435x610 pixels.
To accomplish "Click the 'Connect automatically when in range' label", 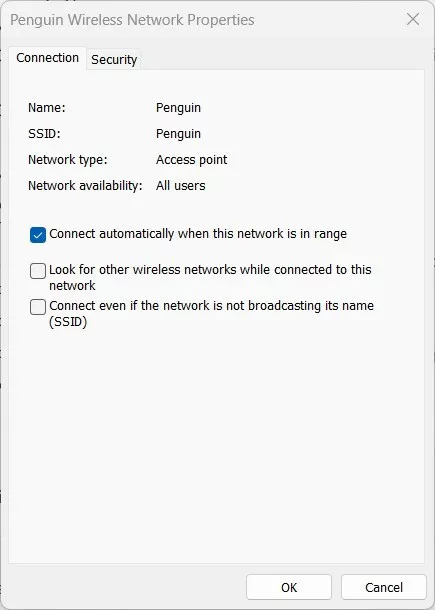I will pyautogui.click(x=198, y=234).
